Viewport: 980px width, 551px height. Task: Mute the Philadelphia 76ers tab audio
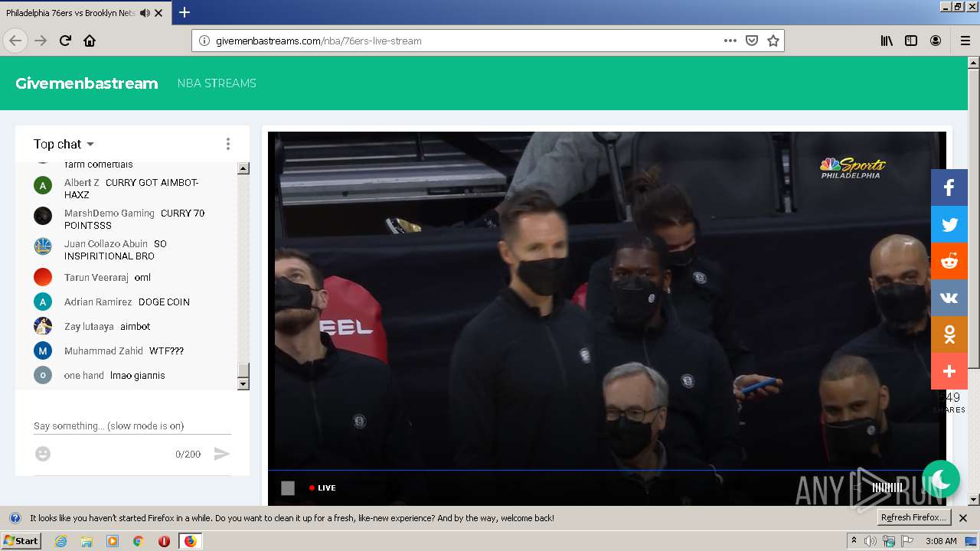click(x=145, y=13)
